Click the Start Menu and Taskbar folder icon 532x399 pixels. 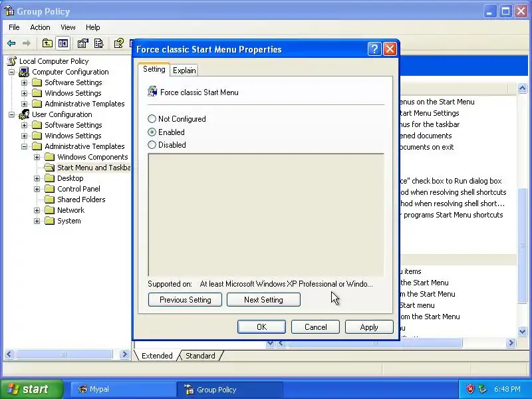click(49, 168)
